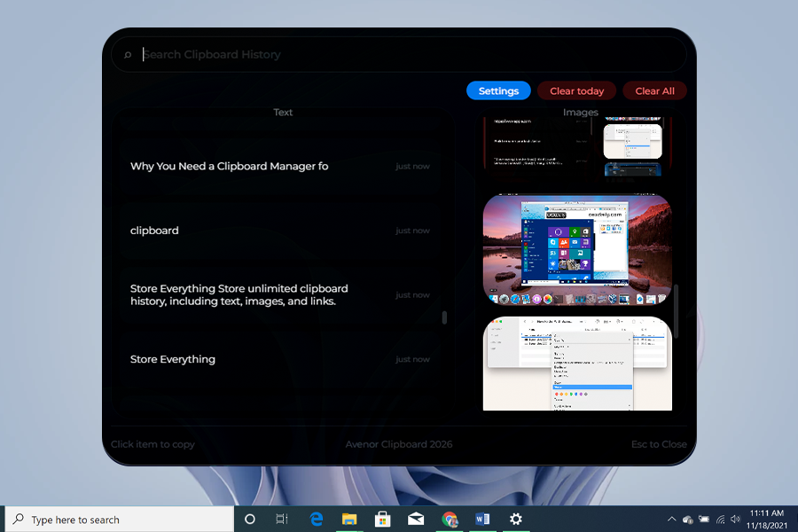Click inside the Search Clipboard History field

coord(355,53)
